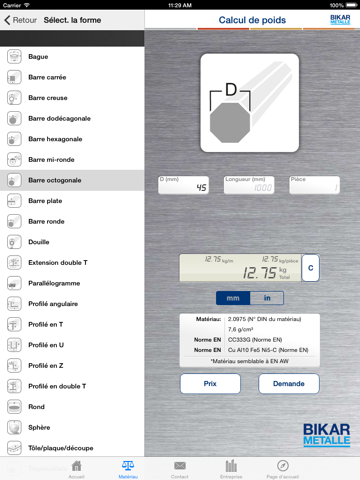Open the Accueil tab
The image size is (360, 480).
[x=77, y=469]
